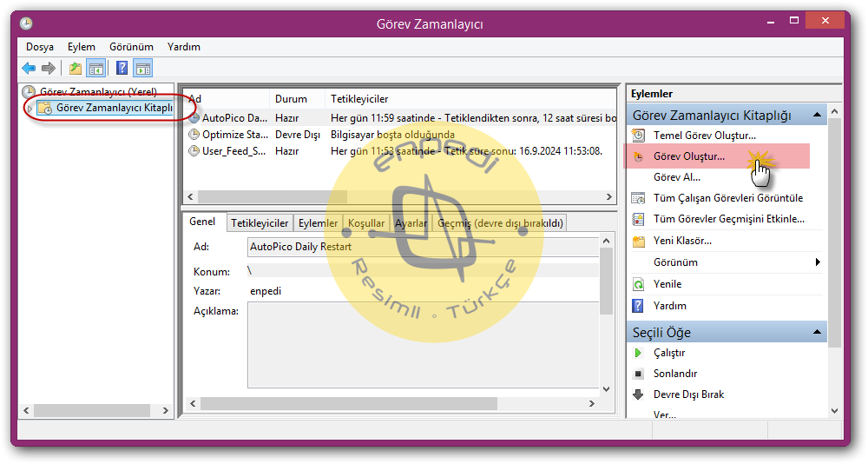
Task: Select the AutoPico Da... task row
Action: 402,117
